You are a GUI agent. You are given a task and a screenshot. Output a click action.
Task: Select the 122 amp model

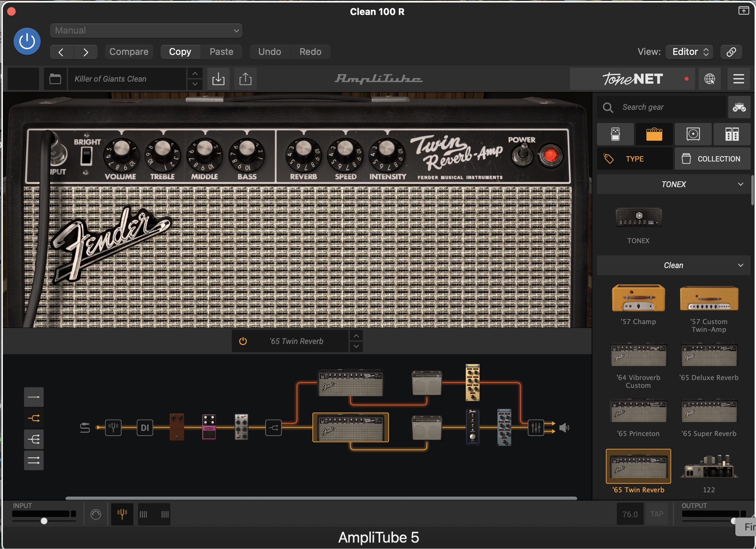tap(709, 466)
